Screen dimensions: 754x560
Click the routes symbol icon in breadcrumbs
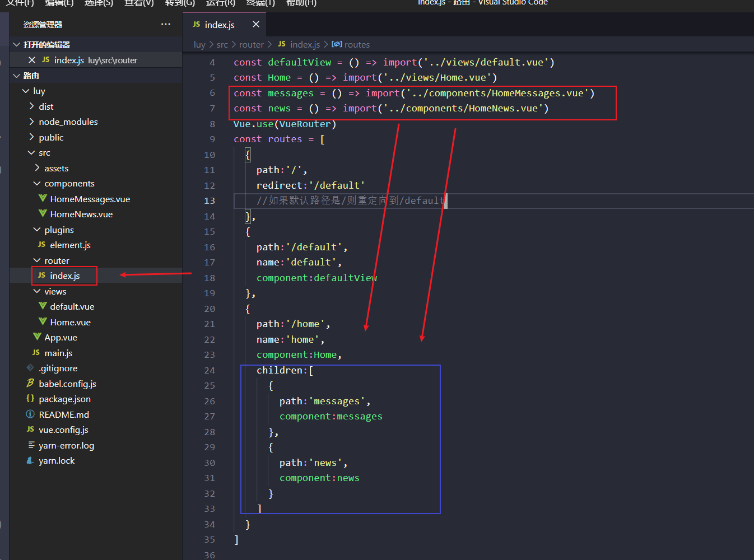tap(337, 44)
